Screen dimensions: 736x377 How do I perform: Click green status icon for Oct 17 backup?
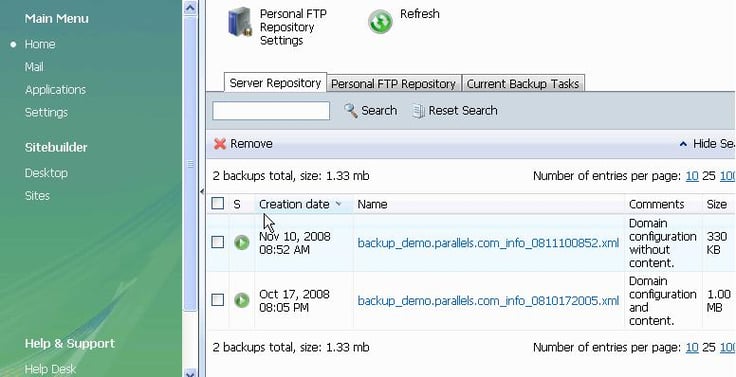[242, 300]
